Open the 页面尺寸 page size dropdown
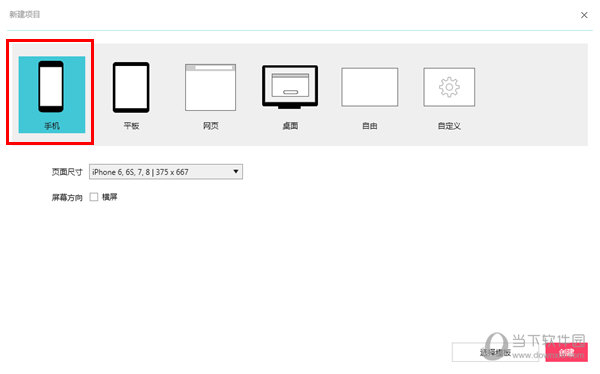The width and height of the screenshot is (600, 374). [x=166, y=172]
